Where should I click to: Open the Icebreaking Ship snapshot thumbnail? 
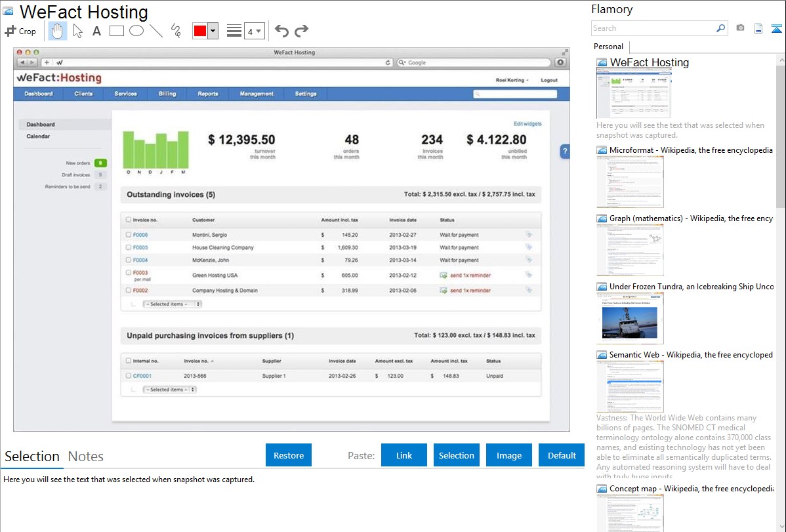click(x=630, y=318)
